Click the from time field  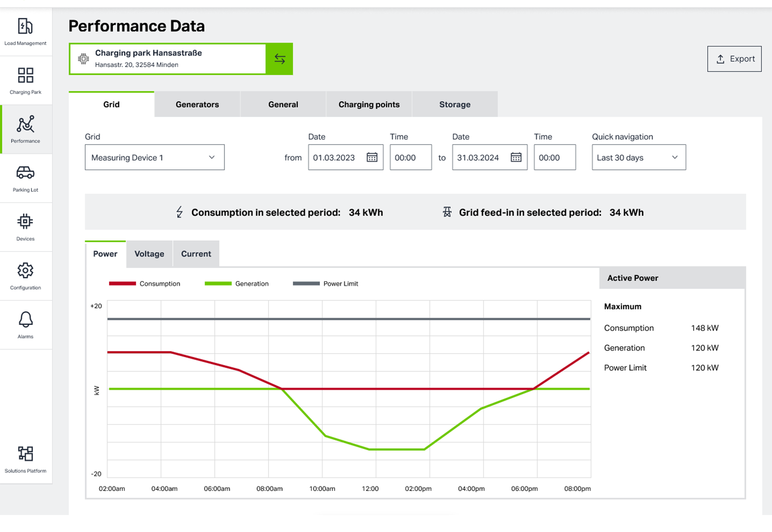[411, 157]
